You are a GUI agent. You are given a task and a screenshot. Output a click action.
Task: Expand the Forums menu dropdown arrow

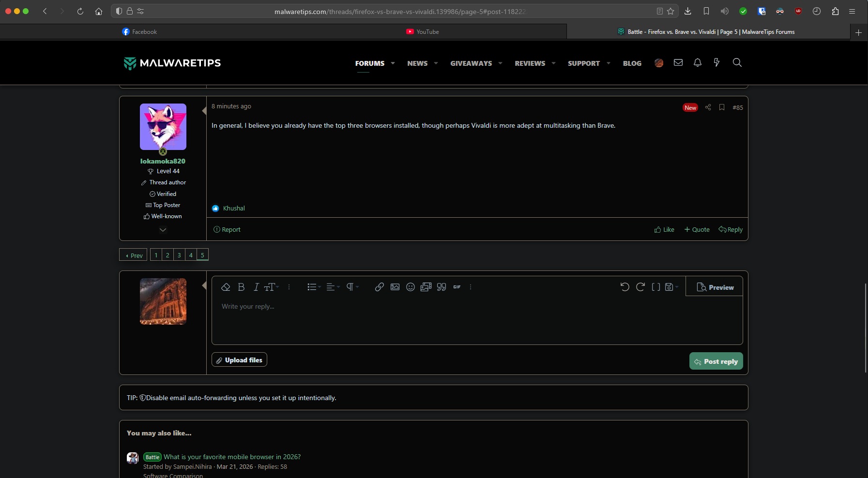393,63
